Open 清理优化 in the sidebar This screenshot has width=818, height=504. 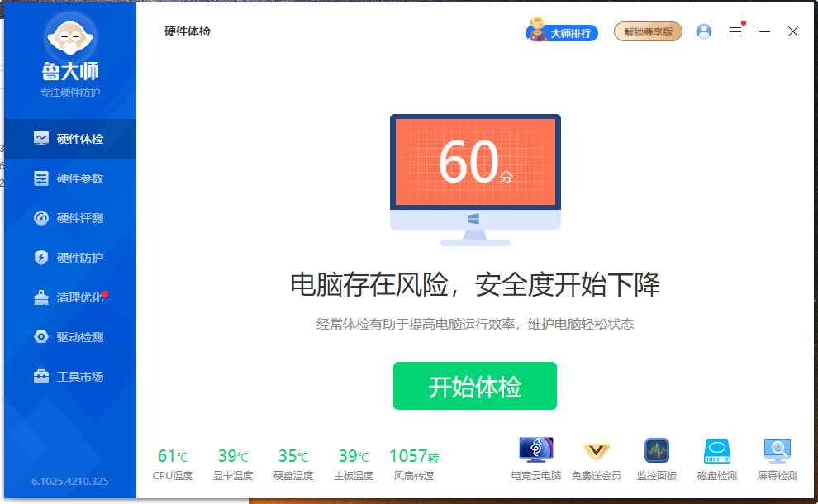pos(70,297)
